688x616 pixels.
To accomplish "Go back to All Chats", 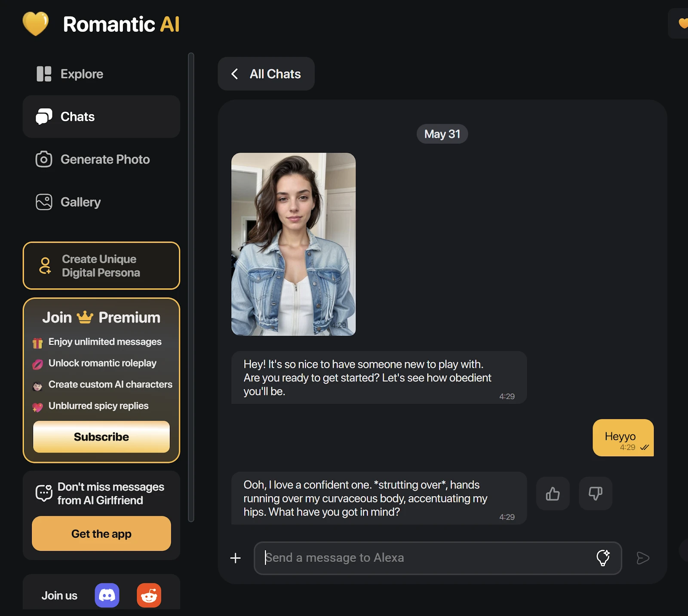I will (266, 74).
